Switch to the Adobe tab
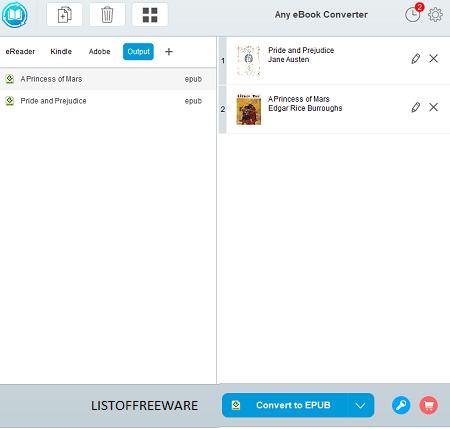 [x=99, y=52]
